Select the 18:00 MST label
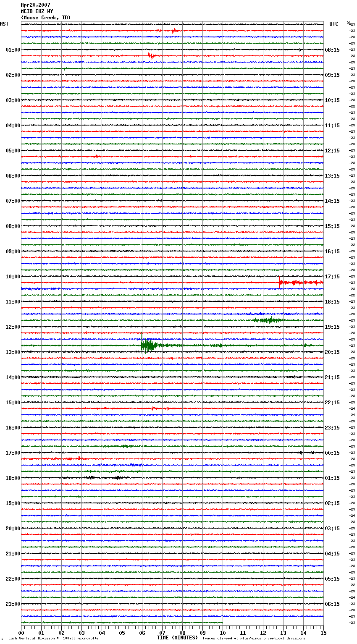Viewport: 357px width, 644px height. (13, 478)
